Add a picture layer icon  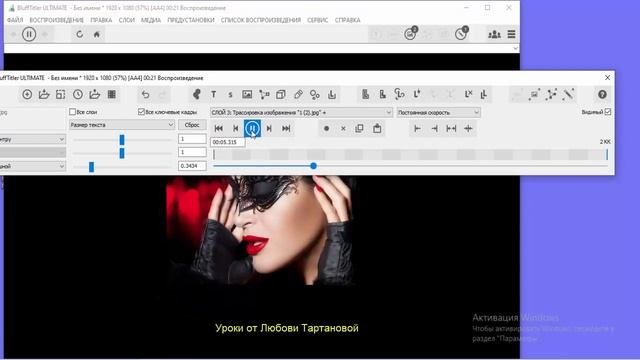point(247,95)
